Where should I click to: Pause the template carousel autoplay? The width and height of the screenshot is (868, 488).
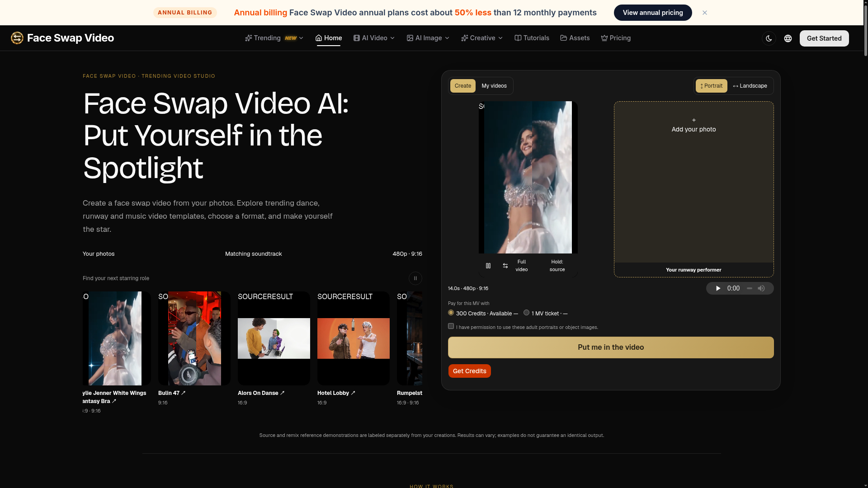point(415,278)
